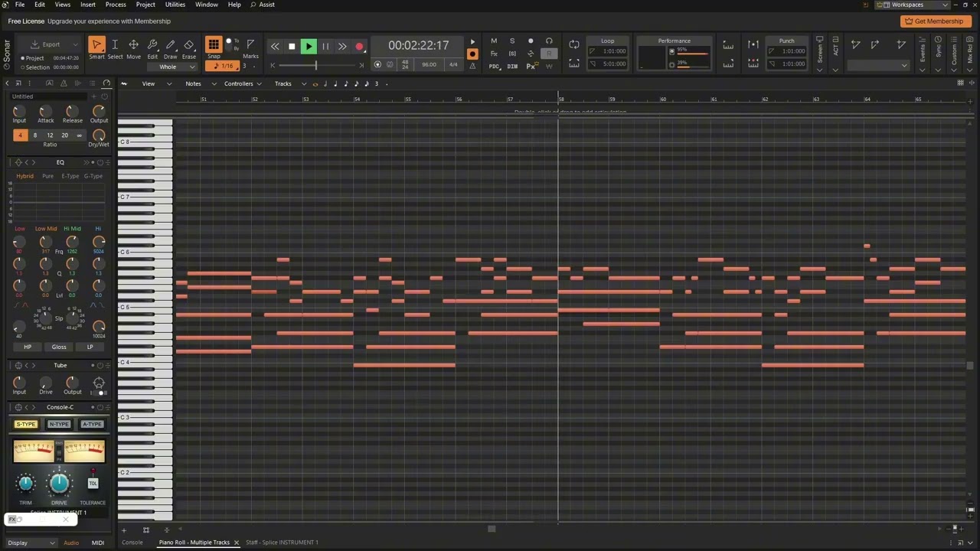980x551 pixels.
Task: Expand the View menu in Piano Roll
Action: coord(155,83)
